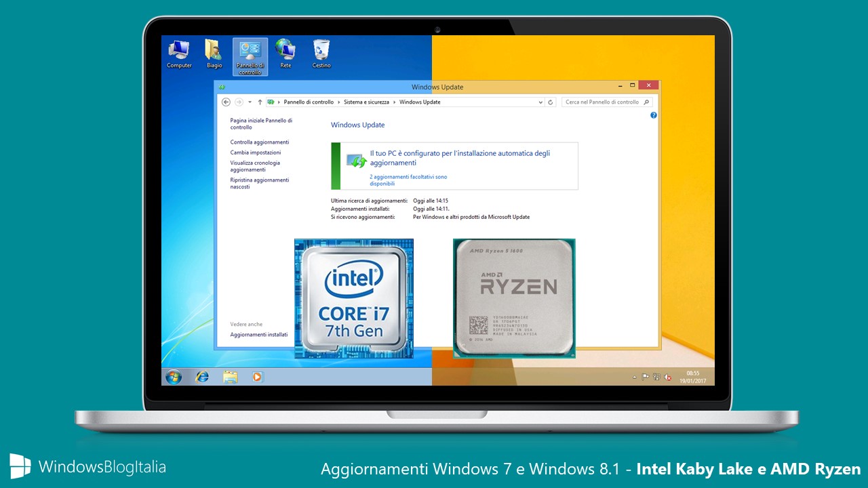Close the Windows Update window

tap(648, 85)
